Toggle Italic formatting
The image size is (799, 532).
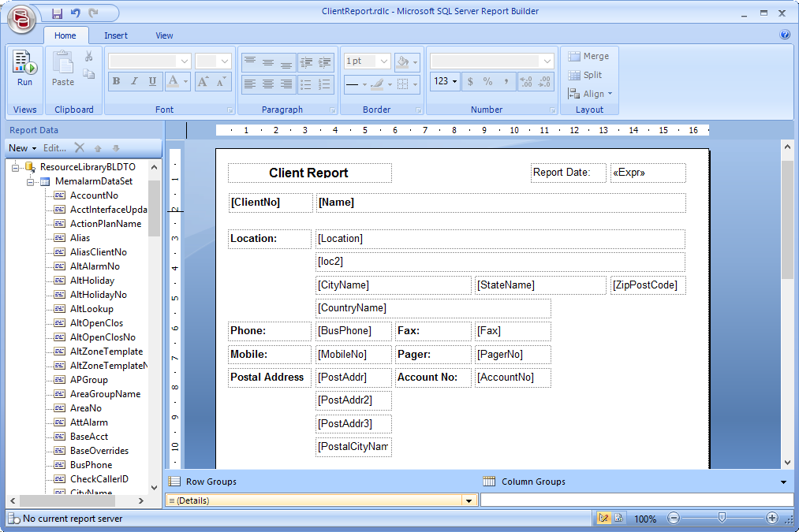[x=135, y=81]
